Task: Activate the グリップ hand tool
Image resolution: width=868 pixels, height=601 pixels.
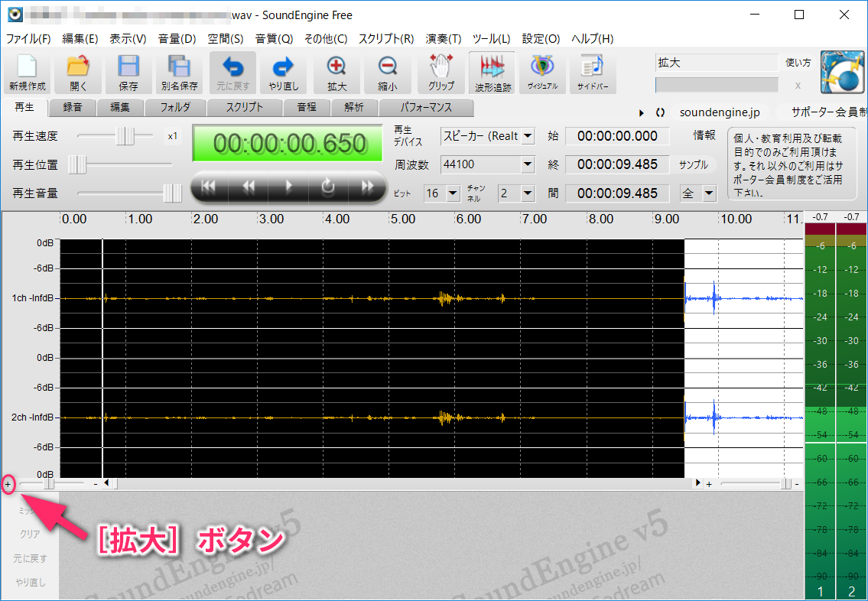Action: [x=441, y=73]
